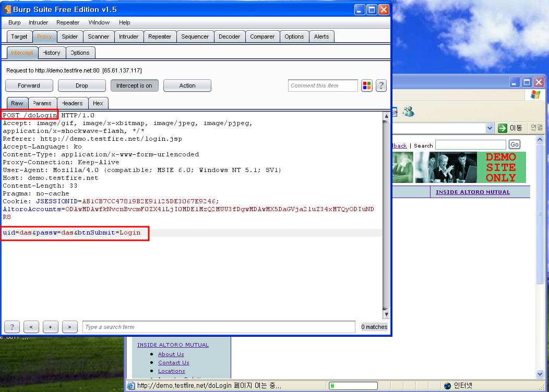Click the highlight color squares icon
549x392 pixels.
point(366,85)
